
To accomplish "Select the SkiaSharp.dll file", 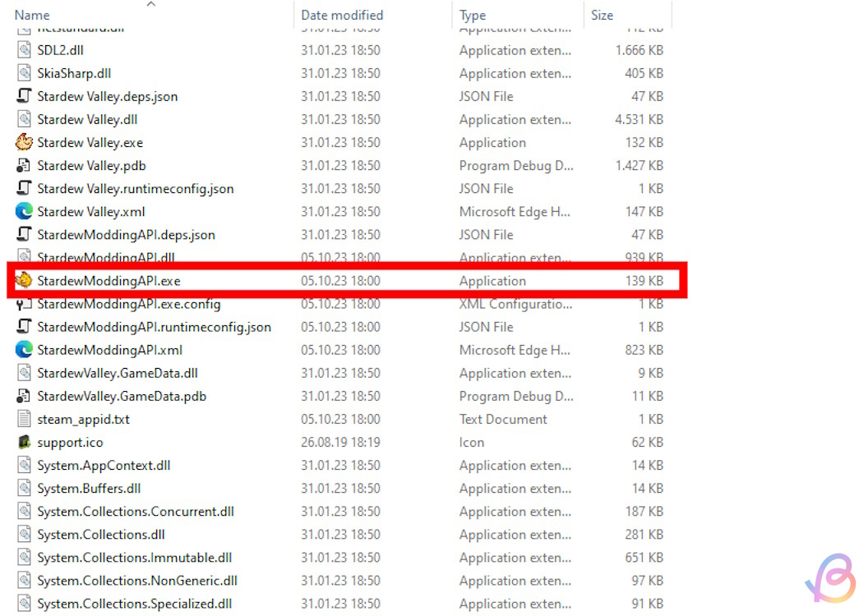I will click(74, 73).
